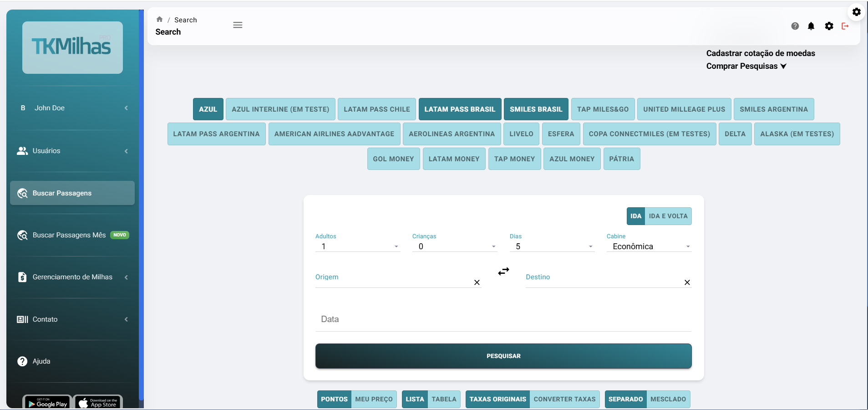Open the Cabine dropdown showing Econômica
Image resolution: width=868 pixels, height=410 pixels.
649,246
